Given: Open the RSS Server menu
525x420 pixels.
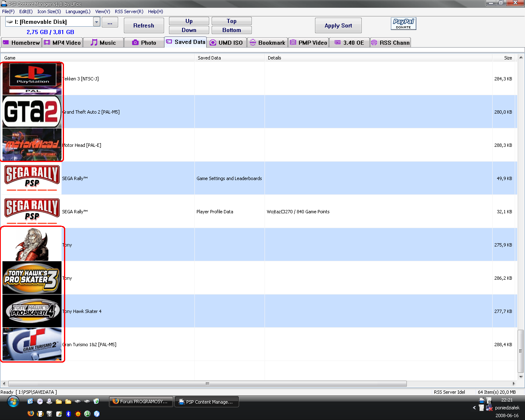Looking at the screenshot, I should click(x=129, y=11).
